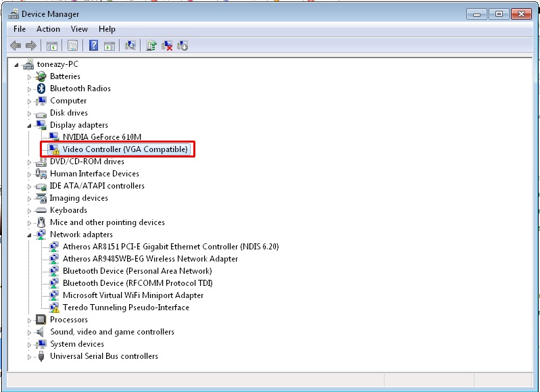The height and width of the screenshot is (392, 540).
Task: Click the Network adapters label
Action: pyautogui.click(x=81, y=235)
